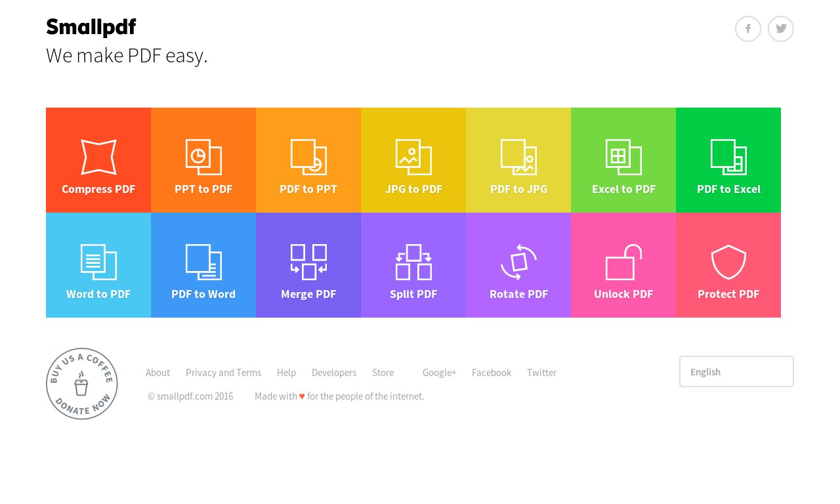This screenshot has width=840, height=504.
Task: Open the English language selector
Action: (x=736, y=371)
